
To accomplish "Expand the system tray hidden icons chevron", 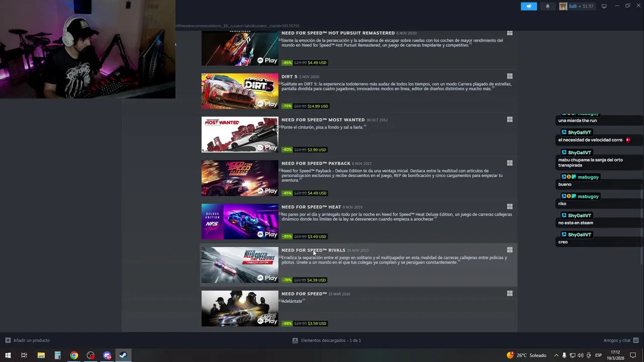I will (x=556, y=355).
